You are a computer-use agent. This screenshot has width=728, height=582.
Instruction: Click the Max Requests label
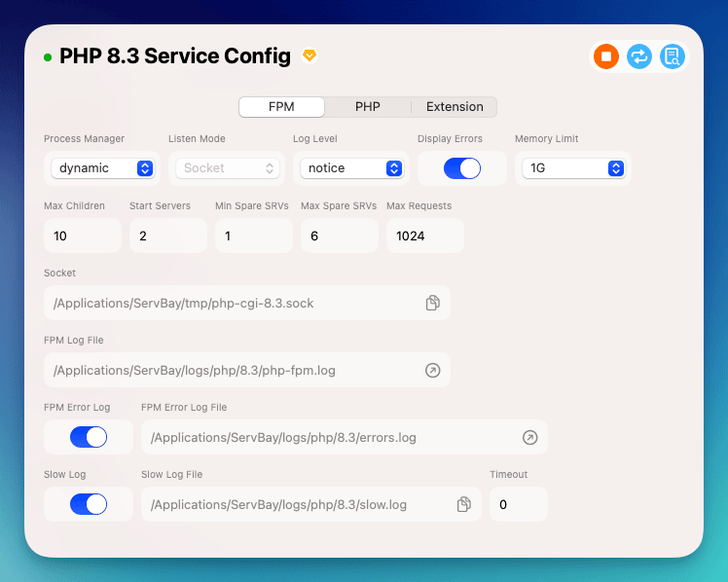[419, 205]
